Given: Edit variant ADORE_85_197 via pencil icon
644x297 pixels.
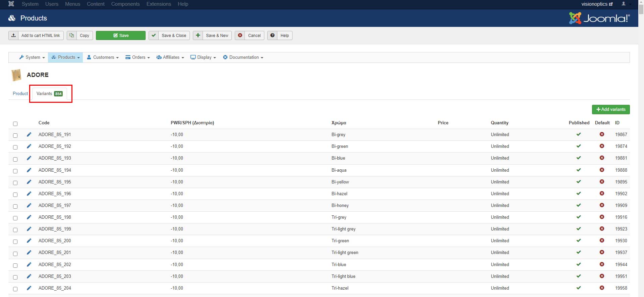Looking at the screenshot, I should (x=29, y=205).
